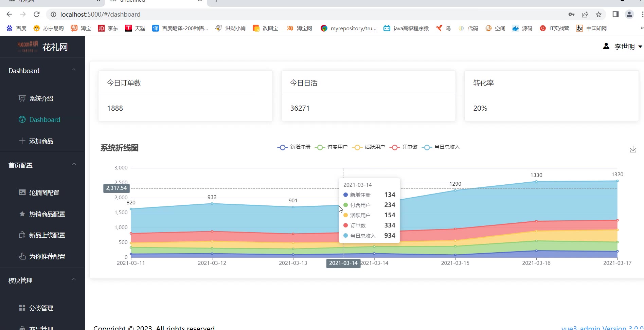Click the 今日订单数 value 1888
644x330 pixels.
pos(115,108)
